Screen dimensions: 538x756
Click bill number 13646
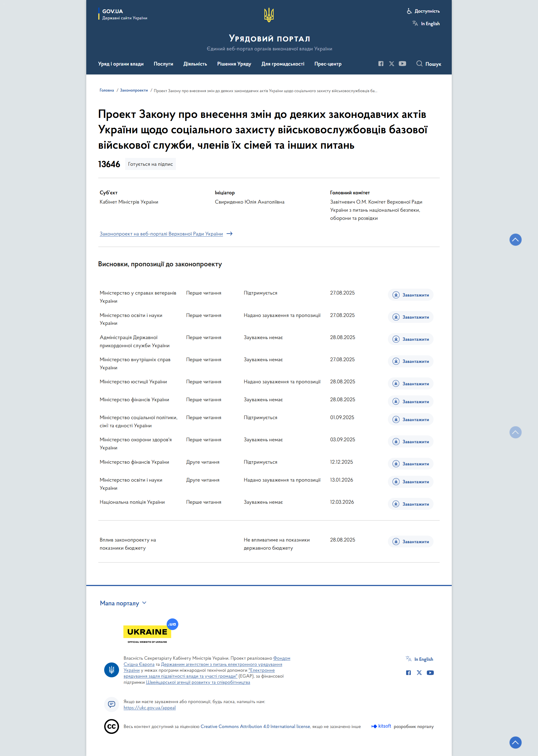point(109,164)
